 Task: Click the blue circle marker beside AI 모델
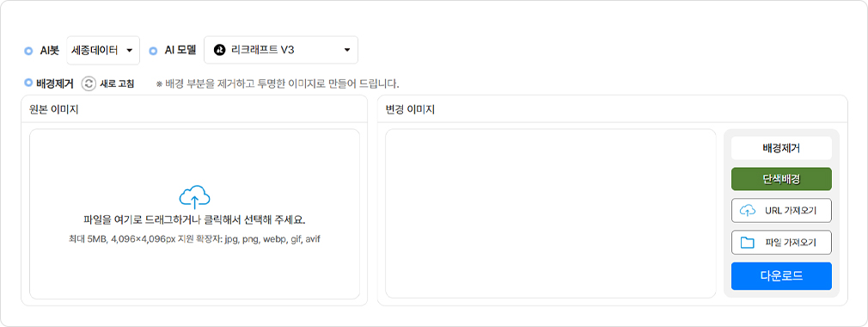153,51
